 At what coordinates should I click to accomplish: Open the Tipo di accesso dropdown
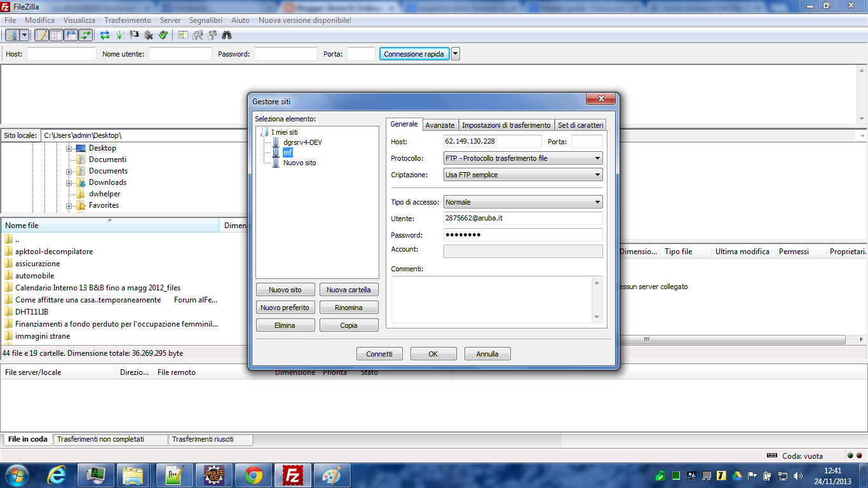click(523, 202)
